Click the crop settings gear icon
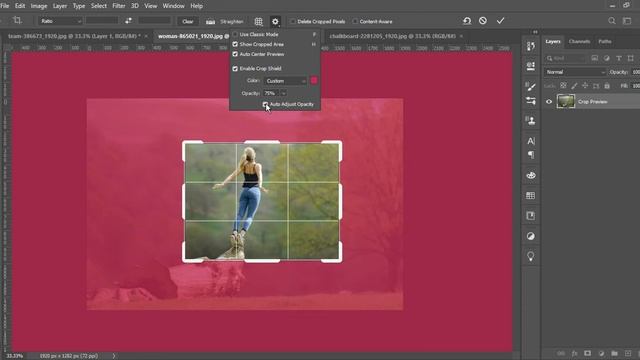 tap(275, 21)
